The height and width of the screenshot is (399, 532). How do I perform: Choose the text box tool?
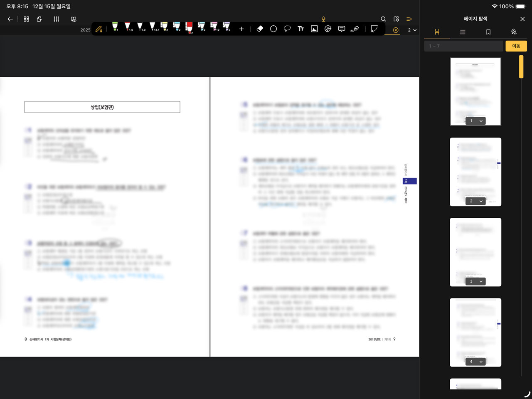[x=300, y=29]
